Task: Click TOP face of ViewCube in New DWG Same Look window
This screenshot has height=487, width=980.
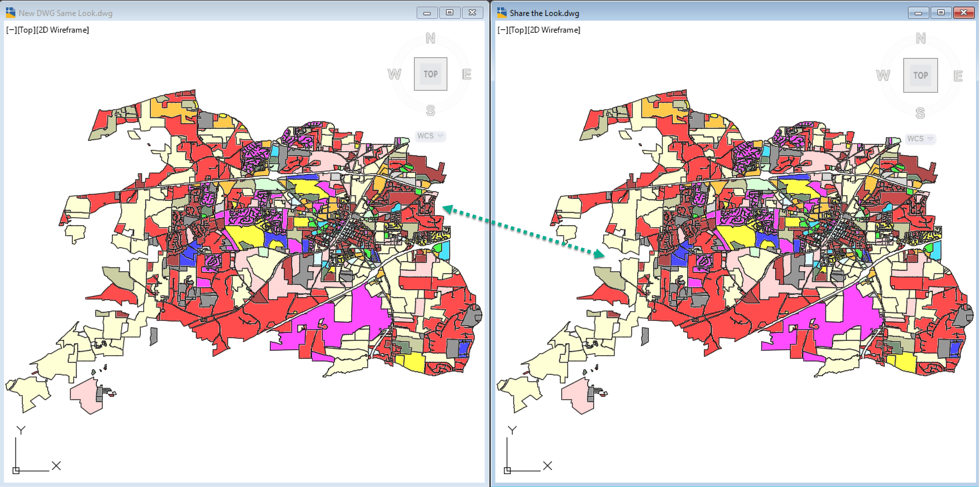Action: tap(430, 74)
